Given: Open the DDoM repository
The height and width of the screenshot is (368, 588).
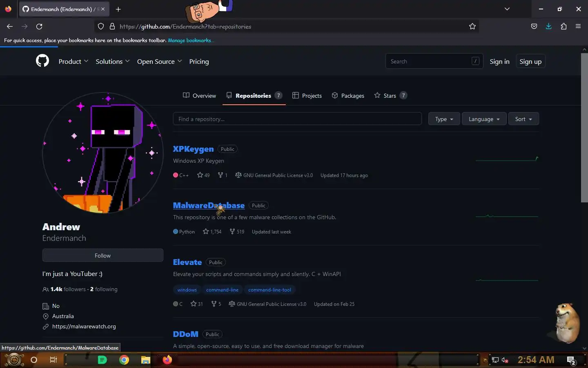Looking at the screenshot, I should (185, 334).
